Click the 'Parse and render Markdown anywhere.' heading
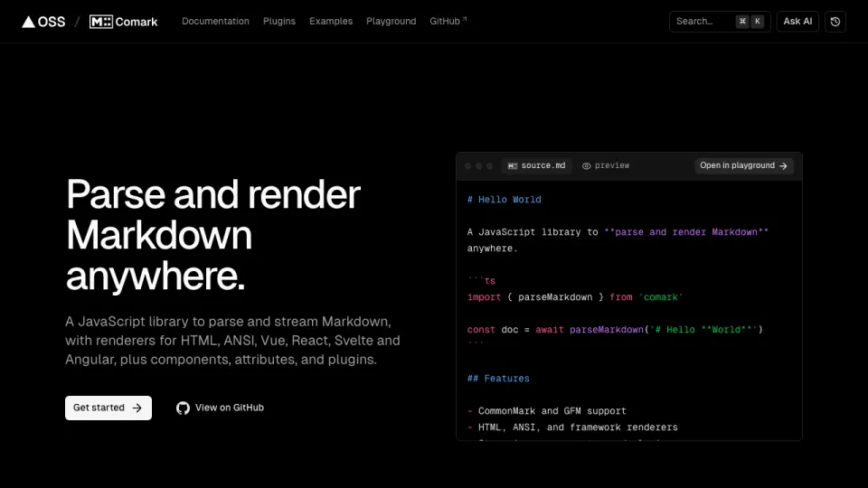868x488 pixels. tap(213, 235)
